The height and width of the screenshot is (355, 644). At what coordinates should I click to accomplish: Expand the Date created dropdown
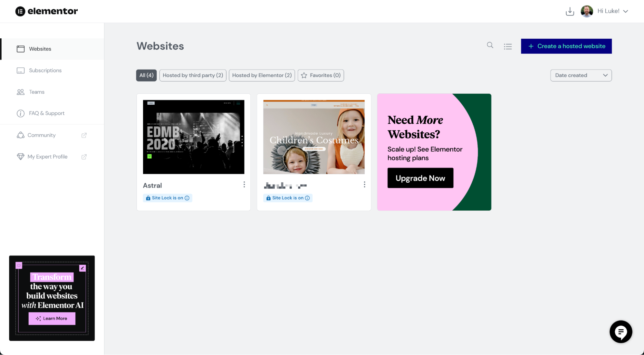(x=581, y=75)
